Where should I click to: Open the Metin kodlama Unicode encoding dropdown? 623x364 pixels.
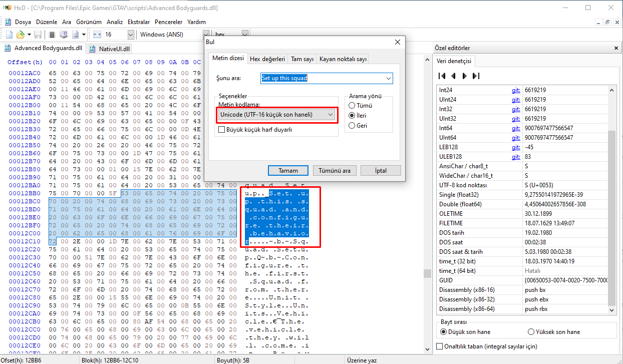276,115
